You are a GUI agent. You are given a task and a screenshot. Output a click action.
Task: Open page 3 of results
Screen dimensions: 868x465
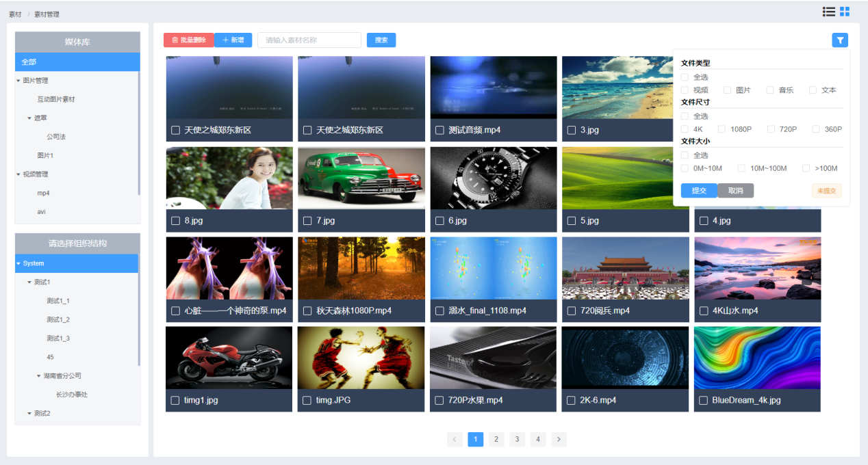pyautogui.click(x=517, y=439)
